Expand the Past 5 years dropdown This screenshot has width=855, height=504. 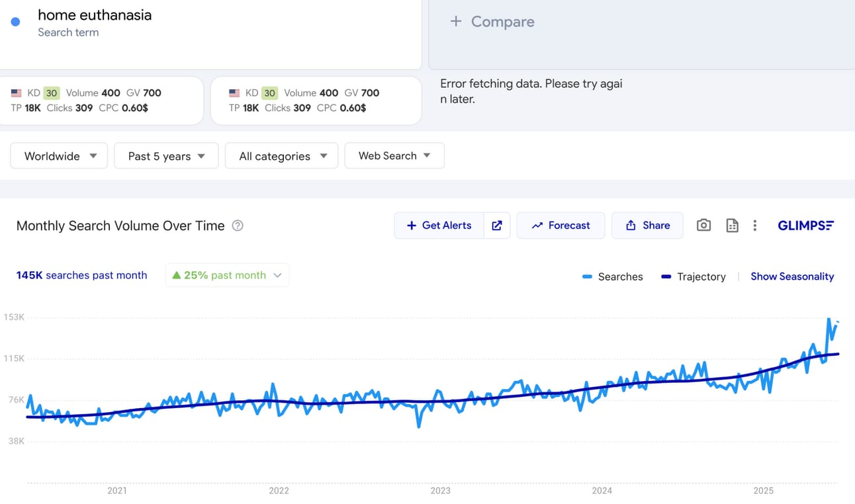(x=166, y=156)
